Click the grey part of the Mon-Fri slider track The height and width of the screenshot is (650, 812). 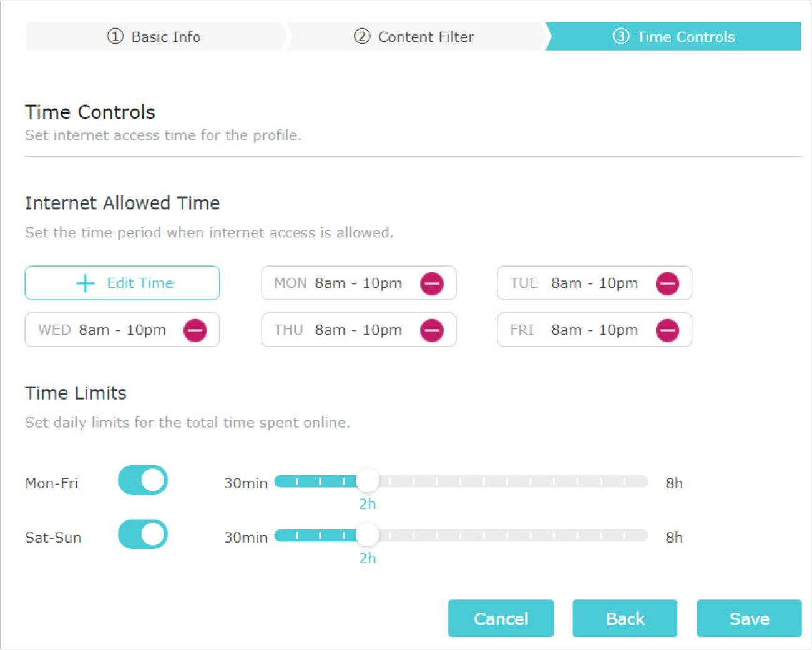tap(514, 481)
